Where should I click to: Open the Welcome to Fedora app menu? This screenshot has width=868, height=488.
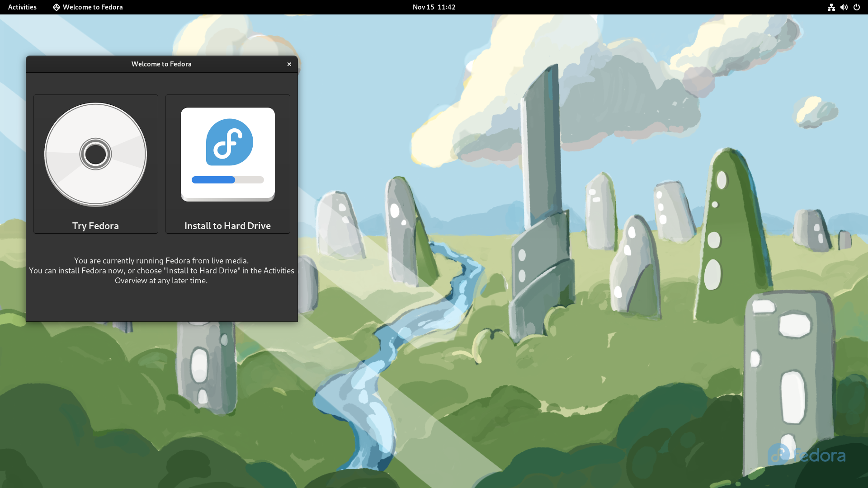point(88,7)
